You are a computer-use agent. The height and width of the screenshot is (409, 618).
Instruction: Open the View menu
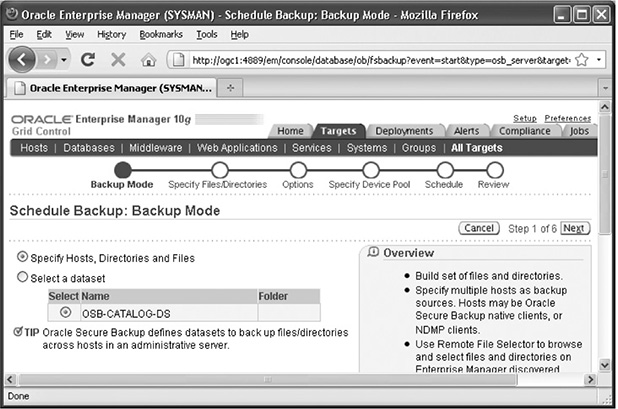pyautogui.click(x=74, y=35)
